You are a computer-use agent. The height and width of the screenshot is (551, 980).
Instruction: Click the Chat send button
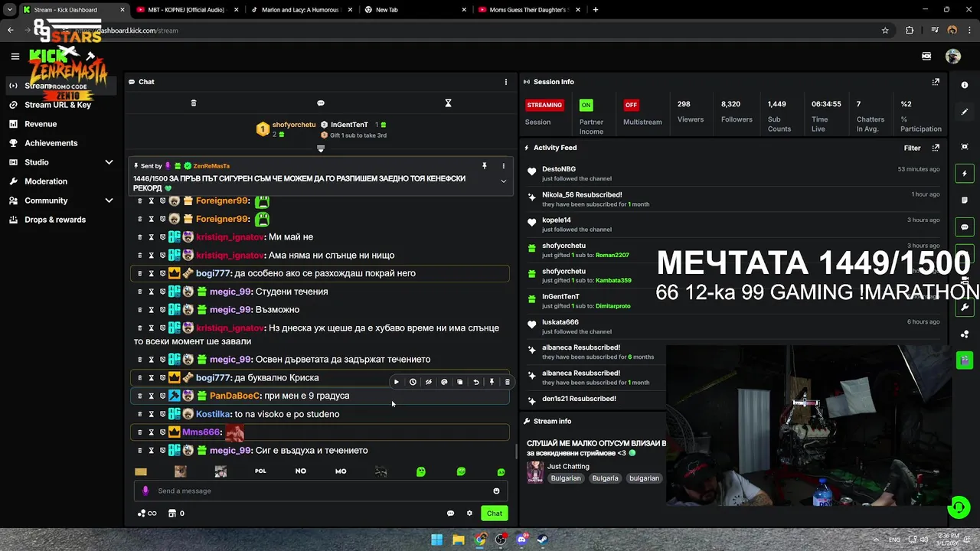[x=495, y=514]
